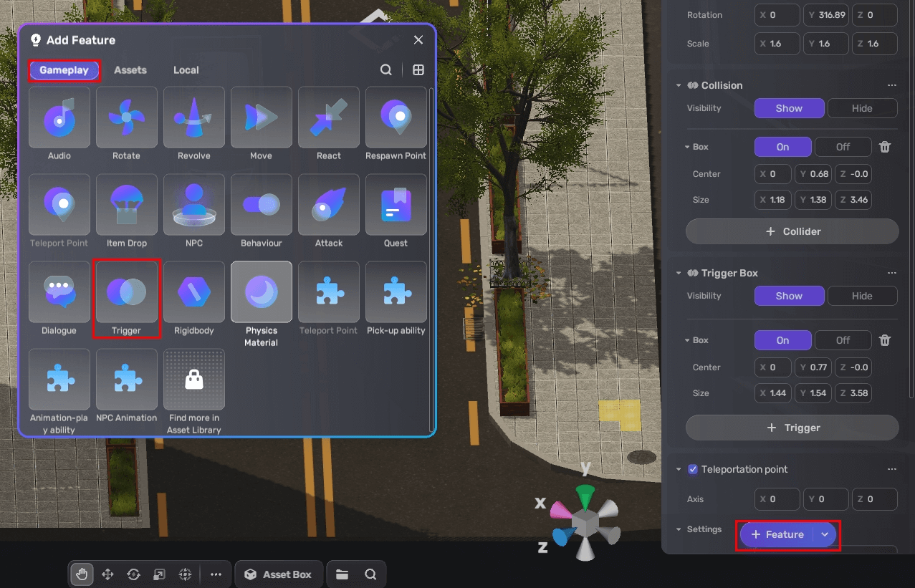This screenshot has width=915, height=588.
Task: Uncheck the Teleportation point checkbox
Action: point(693,469)
